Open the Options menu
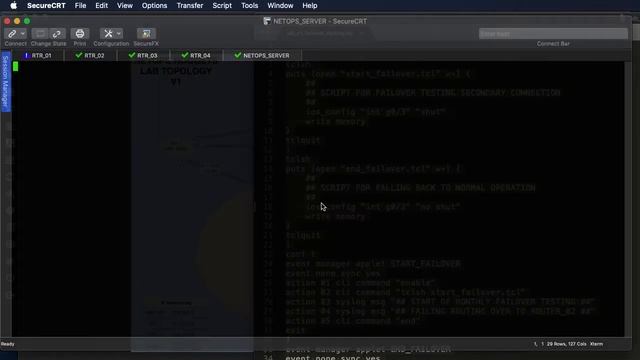640x360 pixels. 154,6
